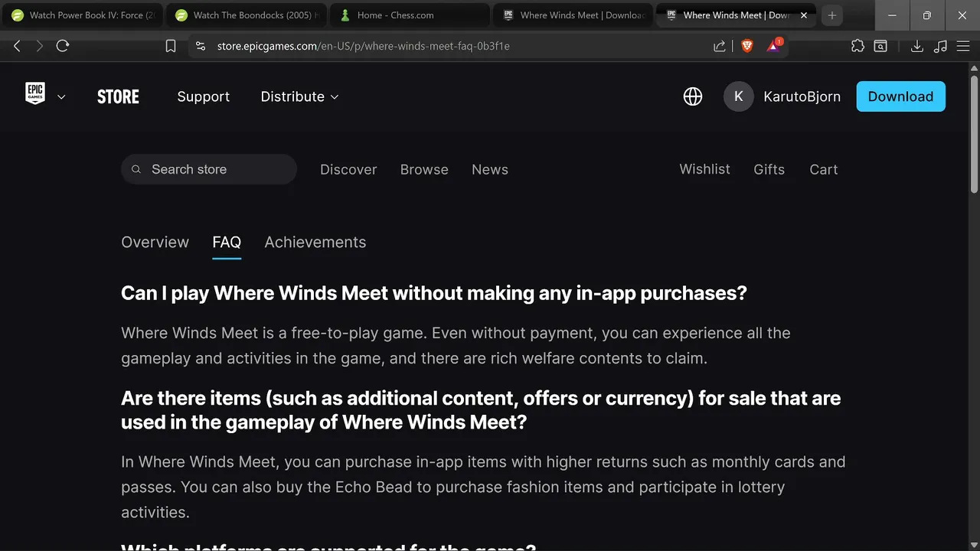
Task: Open the browser hamburger menu
Action: point(963,46)
